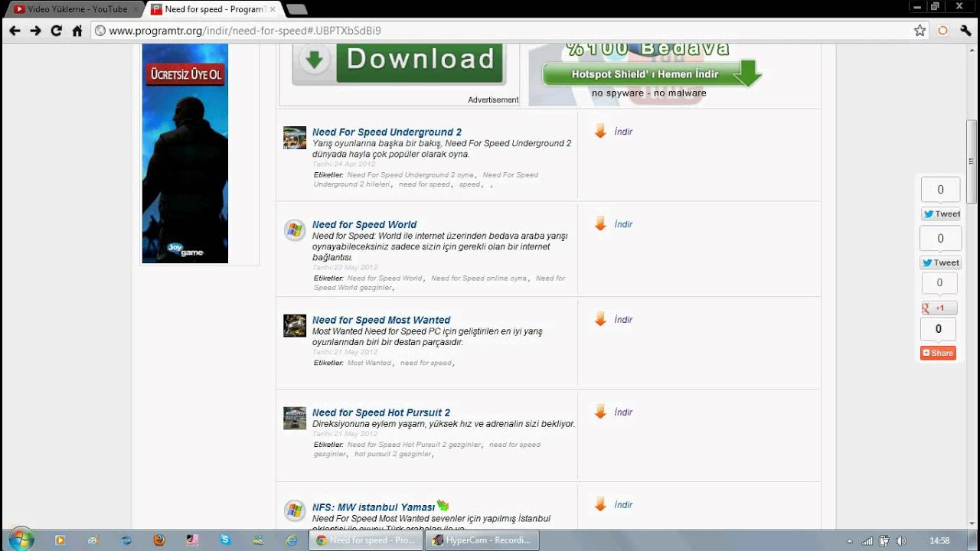Click the upper Tweet button in the share sidebar
980x551 pixels.
click(941, 214)
